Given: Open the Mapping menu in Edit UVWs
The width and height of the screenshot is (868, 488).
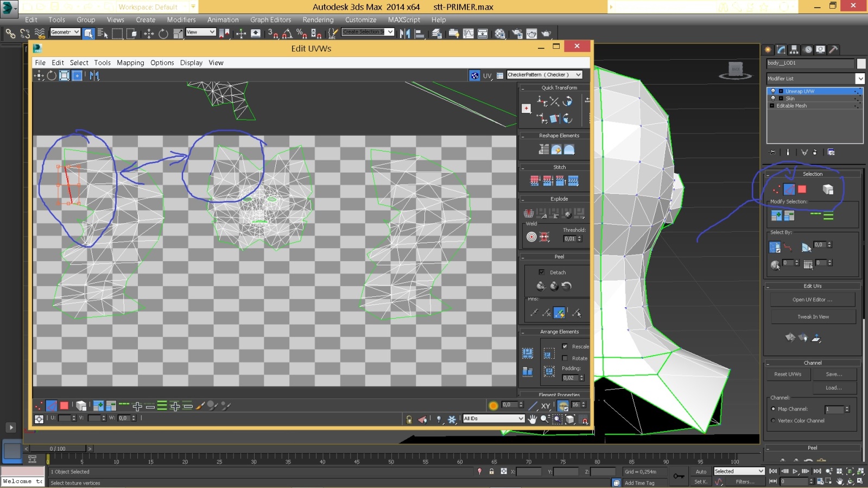Looking at the screenshot, I should [130, 63].
